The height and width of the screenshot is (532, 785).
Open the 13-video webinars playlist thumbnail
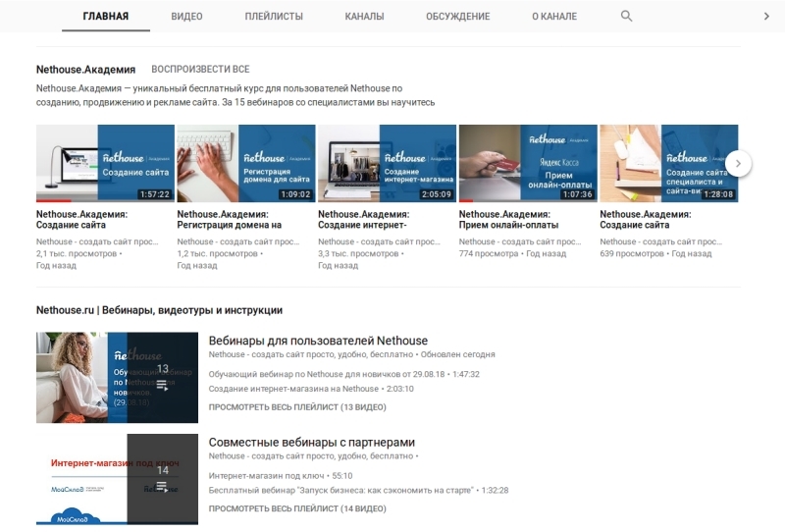click(x=117, y=377)
